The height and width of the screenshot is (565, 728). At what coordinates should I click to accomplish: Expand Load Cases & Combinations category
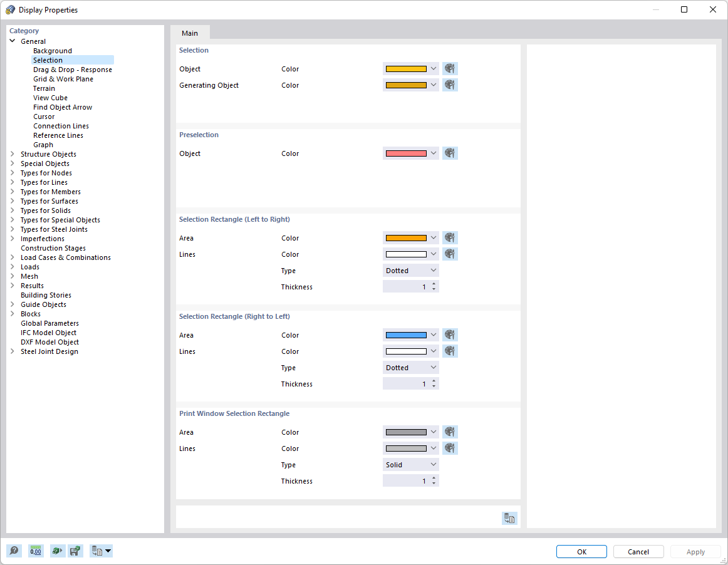click(13, 257)
